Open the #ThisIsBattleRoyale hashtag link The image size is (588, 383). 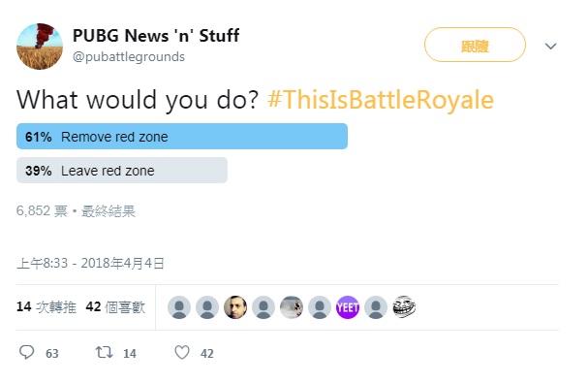[381, 100]
